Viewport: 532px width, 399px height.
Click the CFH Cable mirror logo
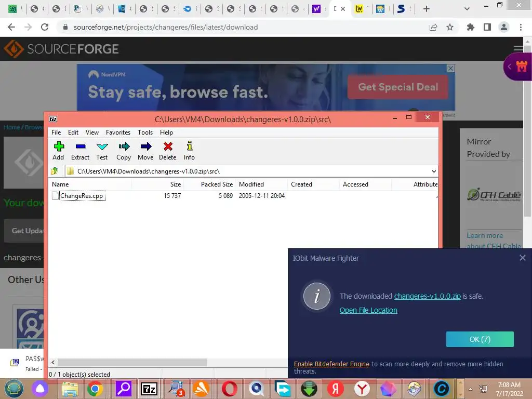494,195
